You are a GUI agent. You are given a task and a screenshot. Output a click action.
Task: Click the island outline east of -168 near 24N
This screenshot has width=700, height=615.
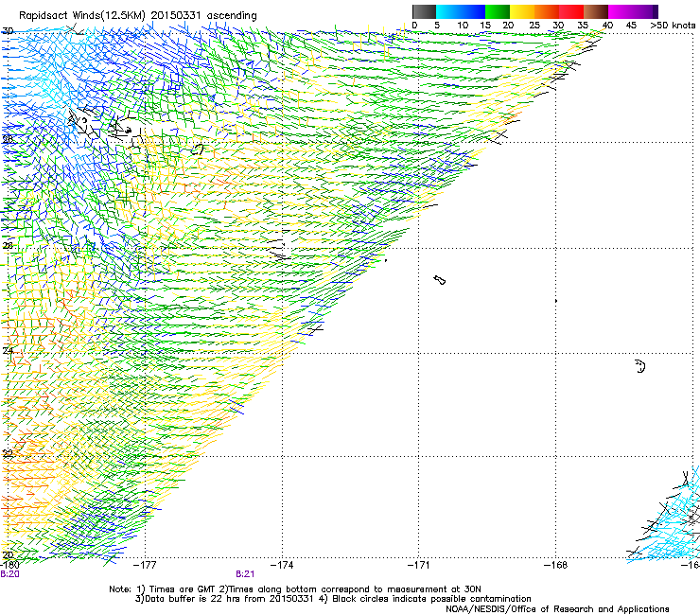click(x=640, y=366)
